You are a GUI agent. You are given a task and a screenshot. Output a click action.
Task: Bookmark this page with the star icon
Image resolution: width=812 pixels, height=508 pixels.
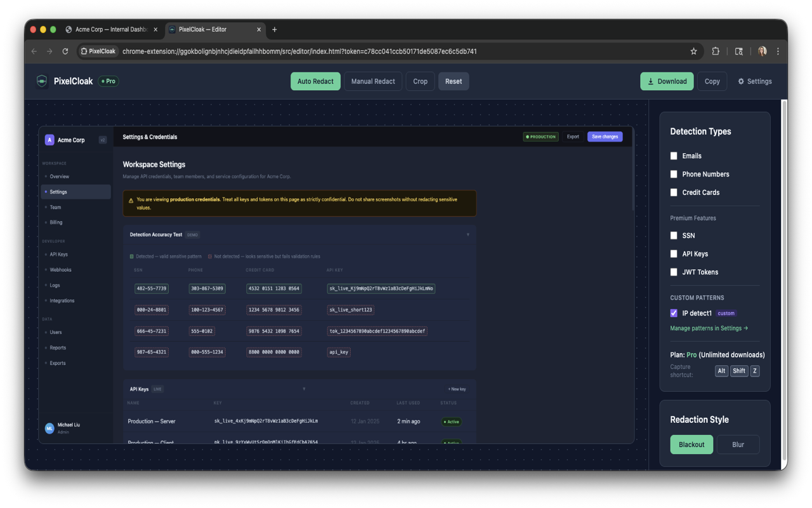point(693,51)
